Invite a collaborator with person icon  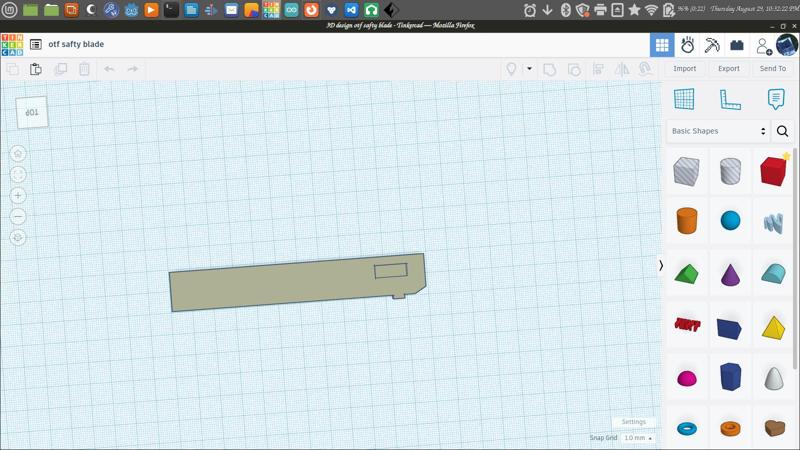pyautogui.click(x=763, y=46)
